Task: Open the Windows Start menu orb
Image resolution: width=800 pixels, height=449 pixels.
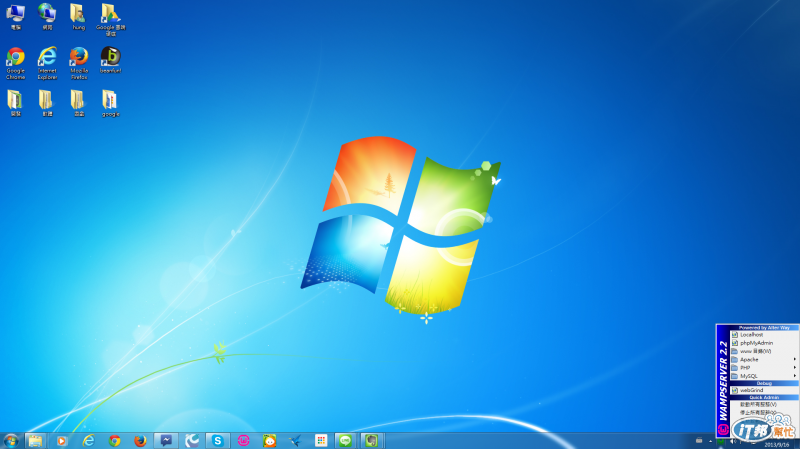Action: click(11, 440)
